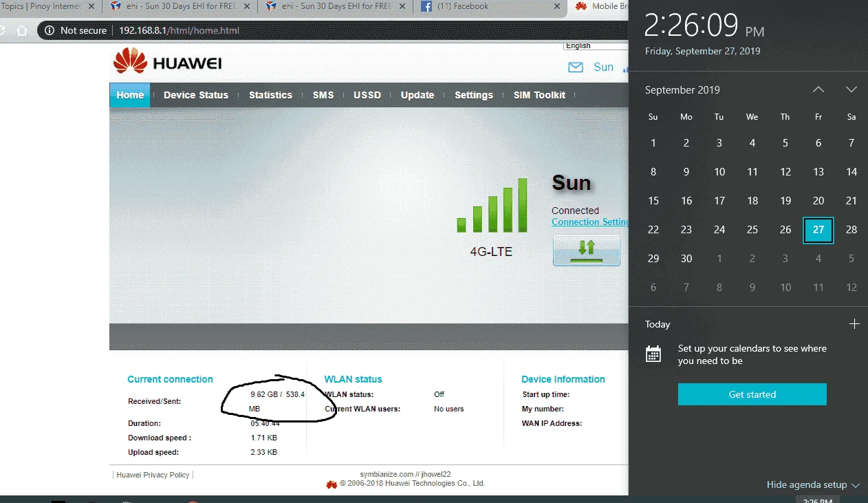The height and width of the screenshot is (503, 868).
Task: Select September 20 in the calendar
Action: pos(818,201)
